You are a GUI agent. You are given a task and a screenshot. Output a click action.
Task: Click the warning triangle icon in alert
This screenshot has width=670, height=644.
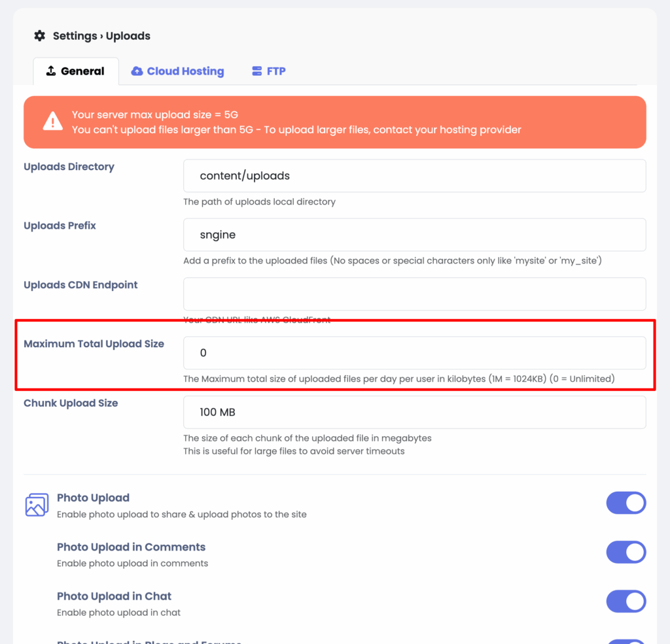coord(52,122)
